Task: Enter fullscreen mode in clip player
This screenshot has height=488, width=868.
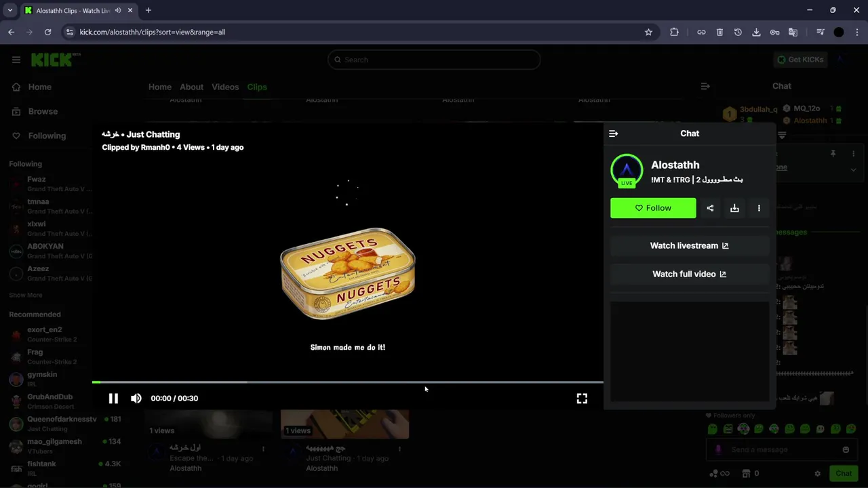Action: 582,399
